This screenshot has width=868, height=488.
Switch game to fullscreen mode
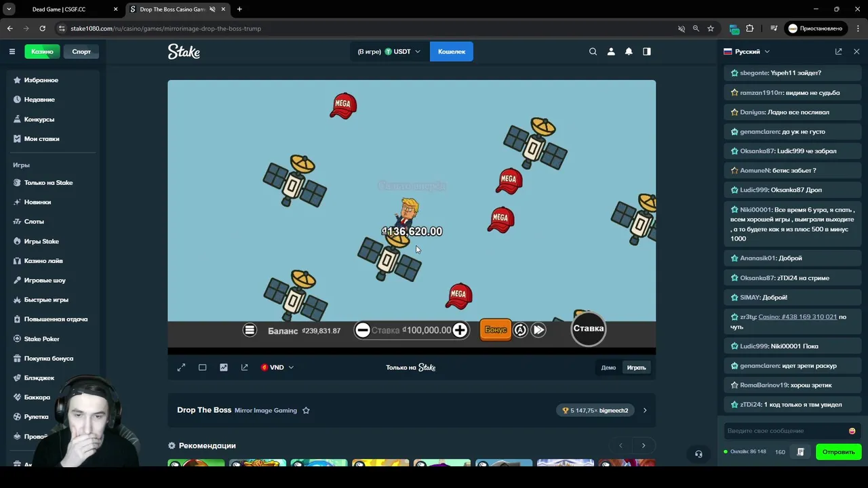[181, 367]
